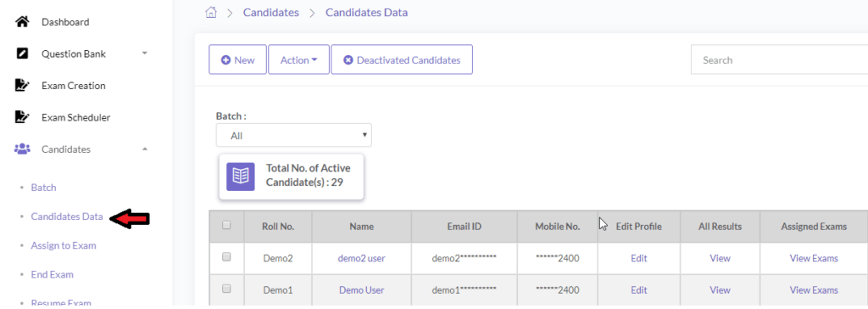Viewport: 868px width, 309px height.
Task: Click the masked mobile number in Demo2 row
Action: [x=558, y=258]
